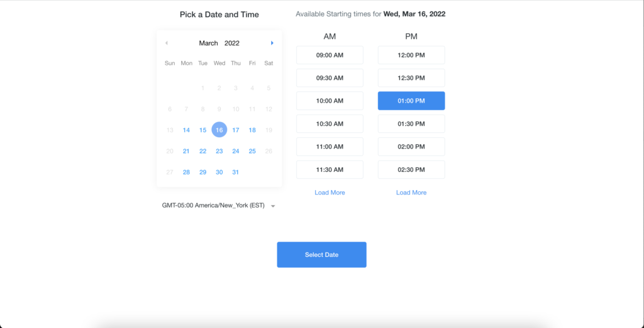Viewport: 644px width, 328px height.
Task: Pick March 25 on the calendar
Action: (252, 151)
